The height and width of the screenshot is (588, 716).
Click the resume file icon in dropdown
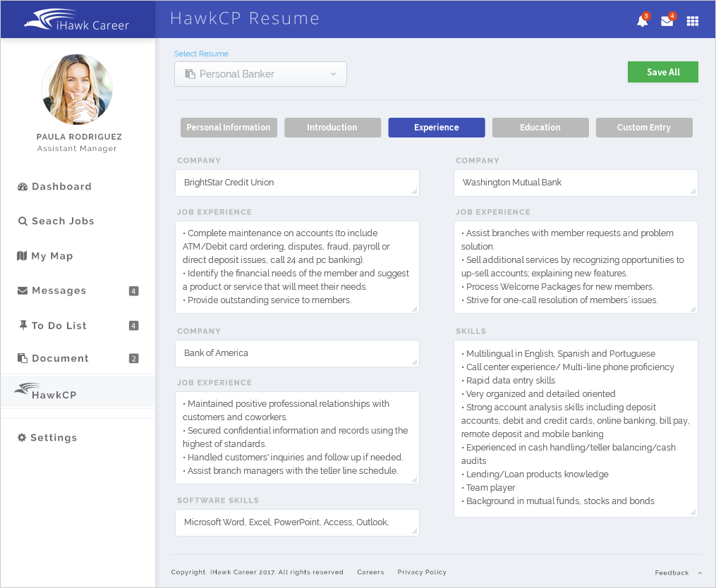(x=190, y=74)
